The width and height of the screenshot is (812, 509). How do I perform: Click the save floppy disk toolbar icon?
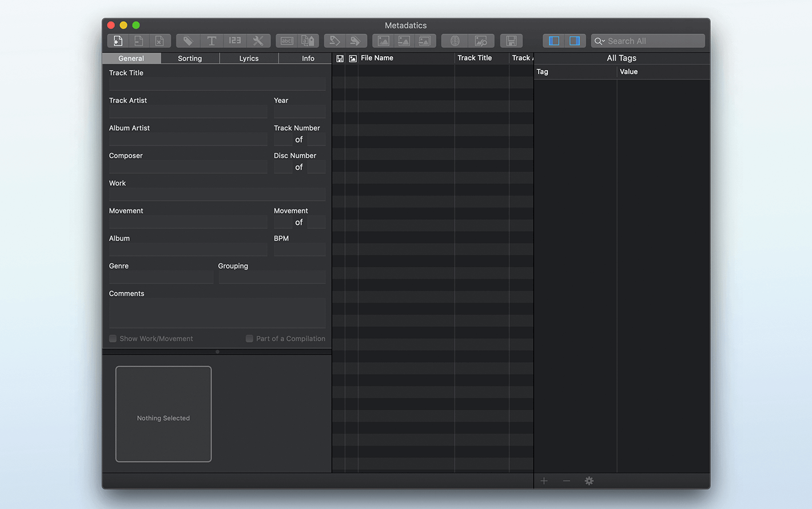click(511, 41)
